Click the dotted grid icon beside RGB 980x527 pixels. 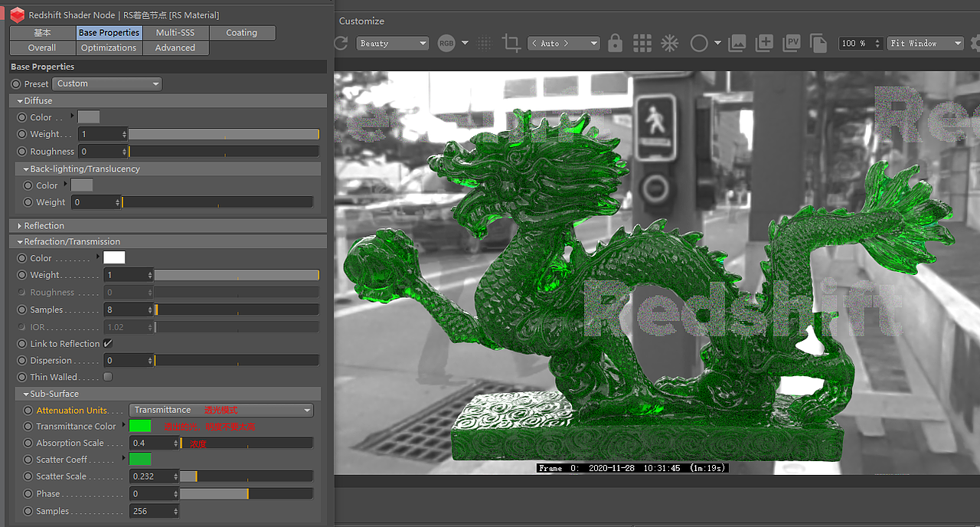click(484, 44)
